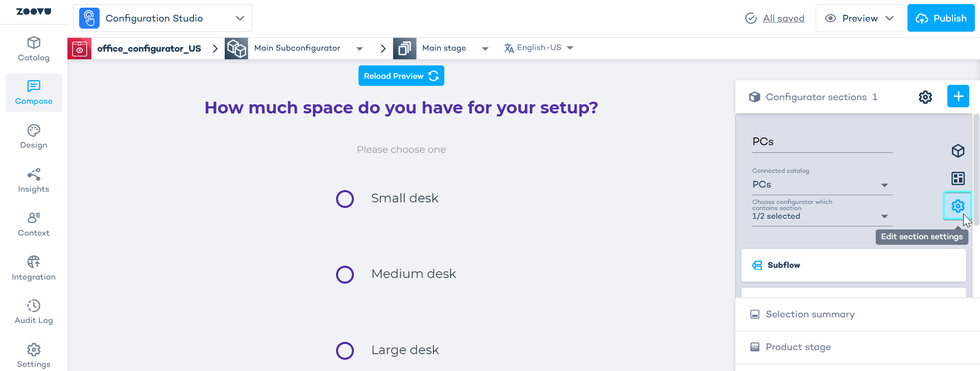The height and width of the screenshot is (371, 980).
Task: Open the Catalog section
Action: pos(34,50)
